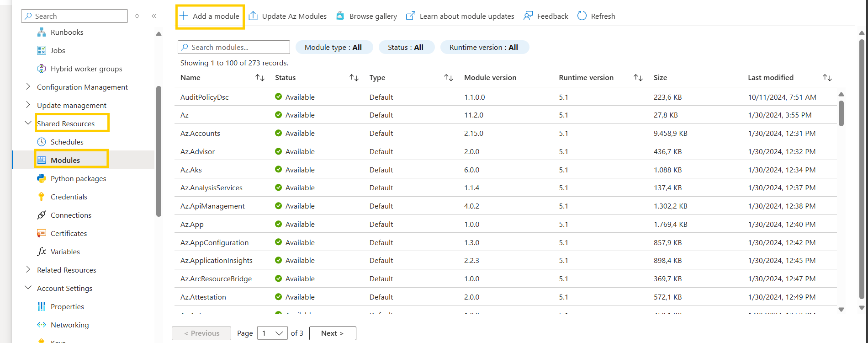Image resolution: width=868 pixels, height=343 pixels.
Task: Click the Runbooks sidebar icon
Action: tap(42, 32)
